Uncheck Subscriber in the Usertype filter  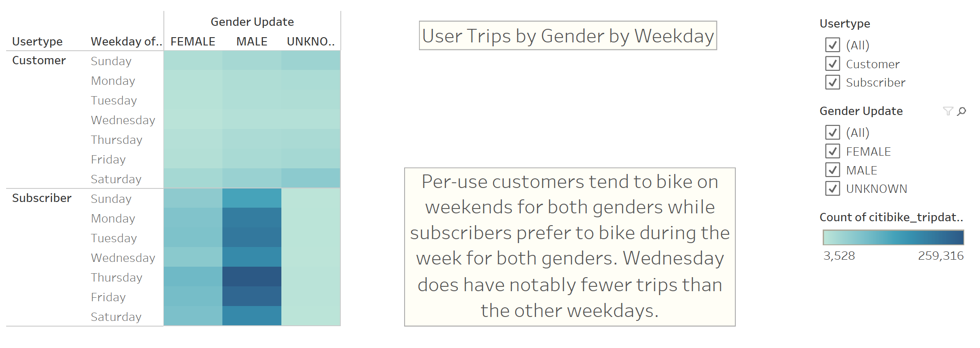832,82
